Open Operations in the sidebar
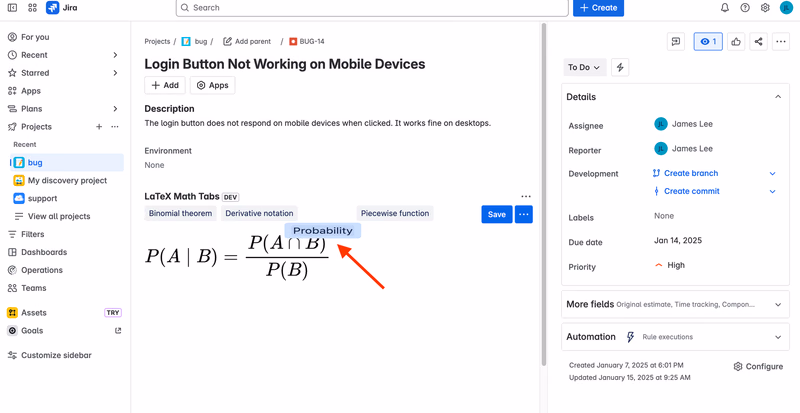This screenshot has width=800, height=413. [x=42, y=270]
